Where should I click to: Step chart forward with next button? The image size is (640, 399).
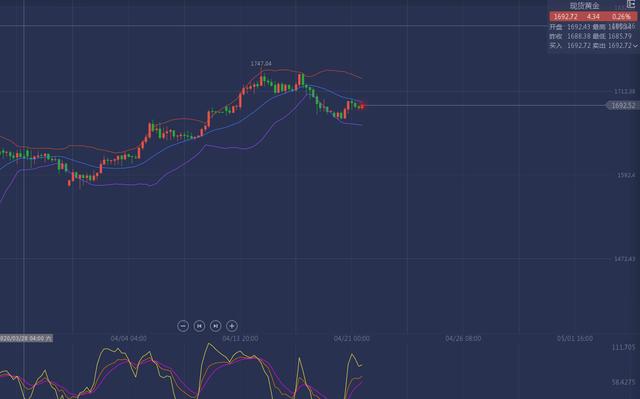click(x=216, y=326)
